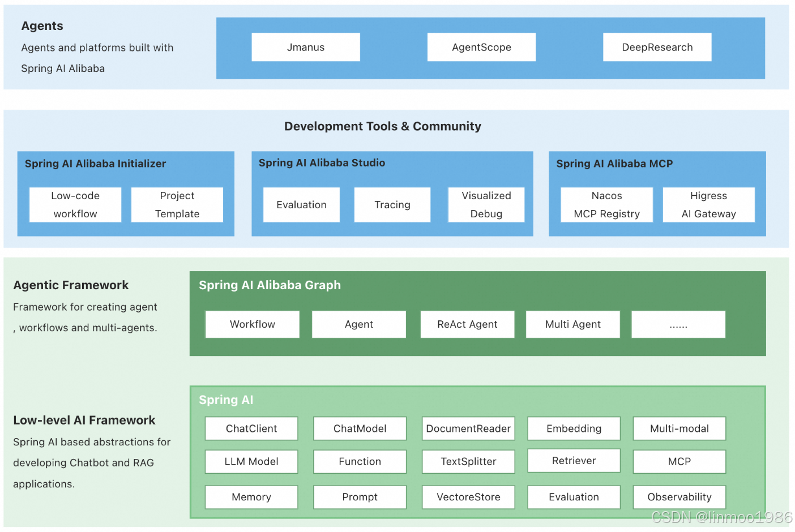Click the Nacos MCP Registry box
The image size is (795, 532).
tap(606, 205)
